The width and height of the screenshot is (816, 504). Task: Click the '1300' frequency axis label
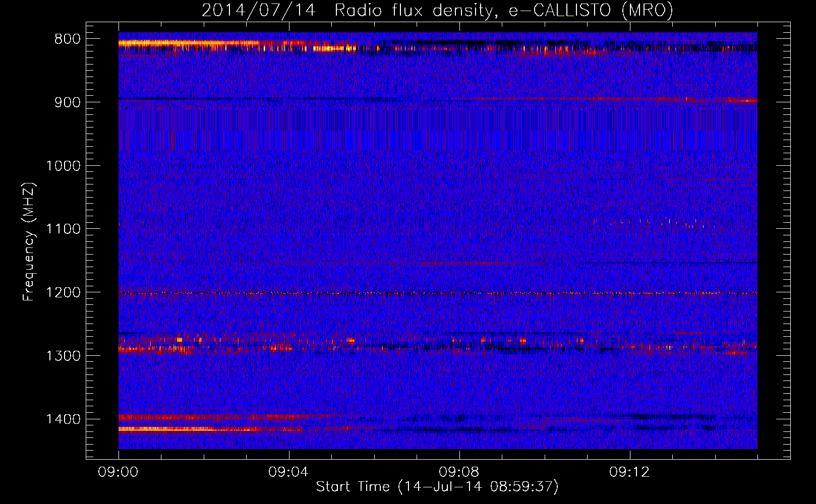pos(63,356)
